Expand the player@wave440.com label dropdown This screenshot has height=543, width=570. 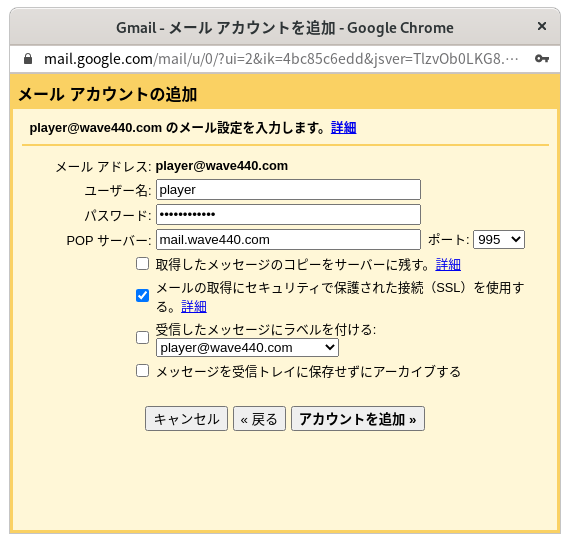[x=247, y=348]
